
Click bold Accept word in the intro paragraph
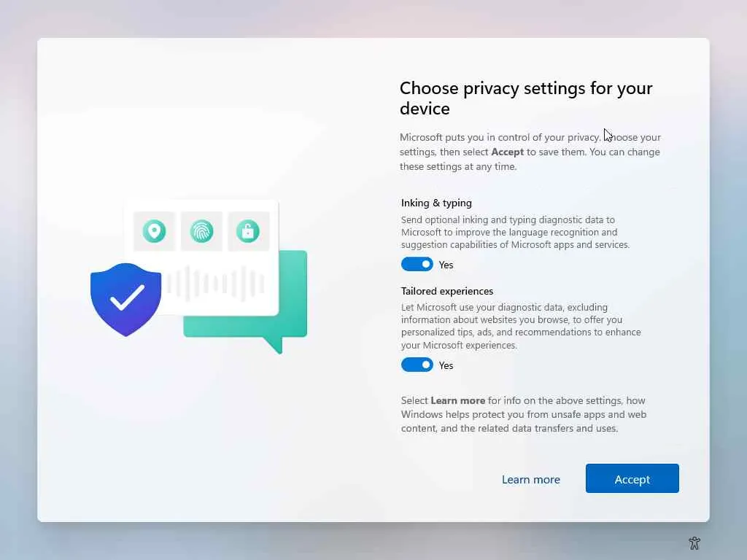(x=508, y=152)
